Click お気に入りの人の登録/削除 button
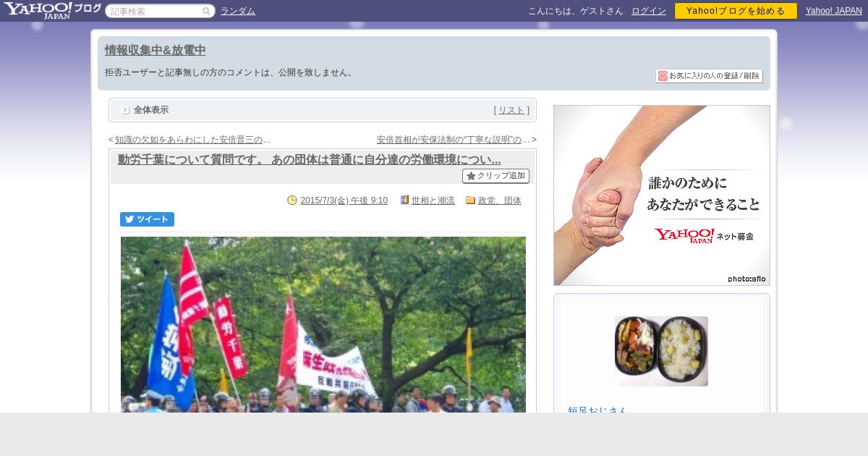868x456 pixels. point(709,76)
